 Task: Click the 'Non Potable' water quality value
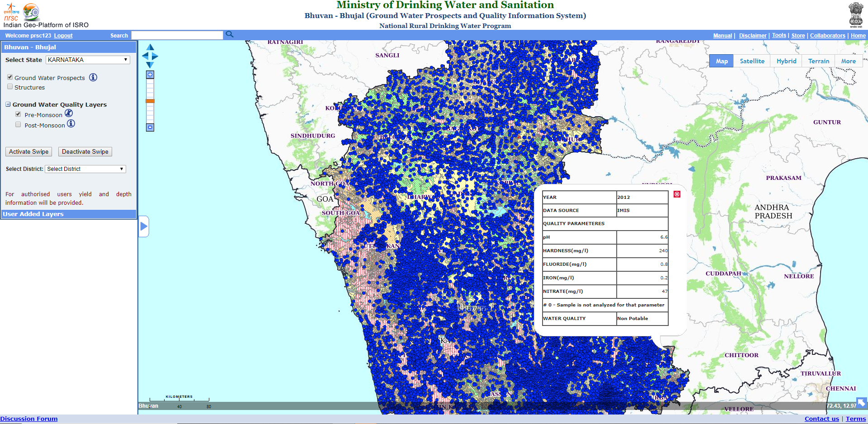(632, 318)
